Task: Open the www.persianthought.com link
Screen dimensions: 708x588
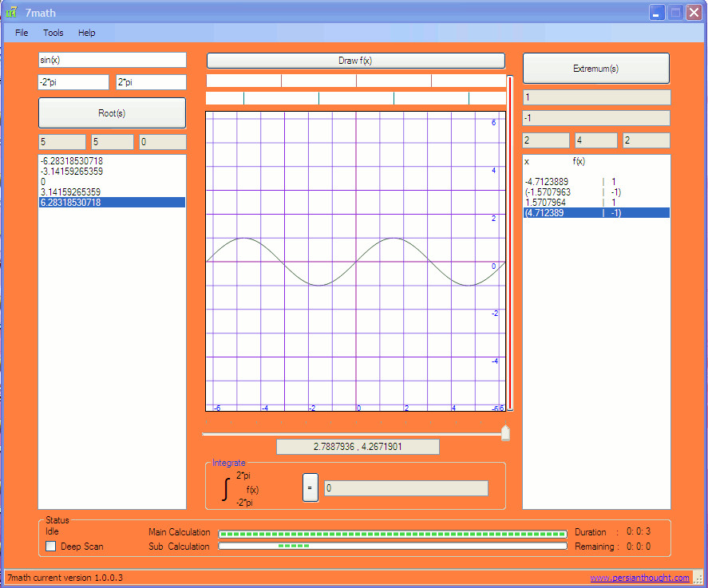Action: pos(639,578)
